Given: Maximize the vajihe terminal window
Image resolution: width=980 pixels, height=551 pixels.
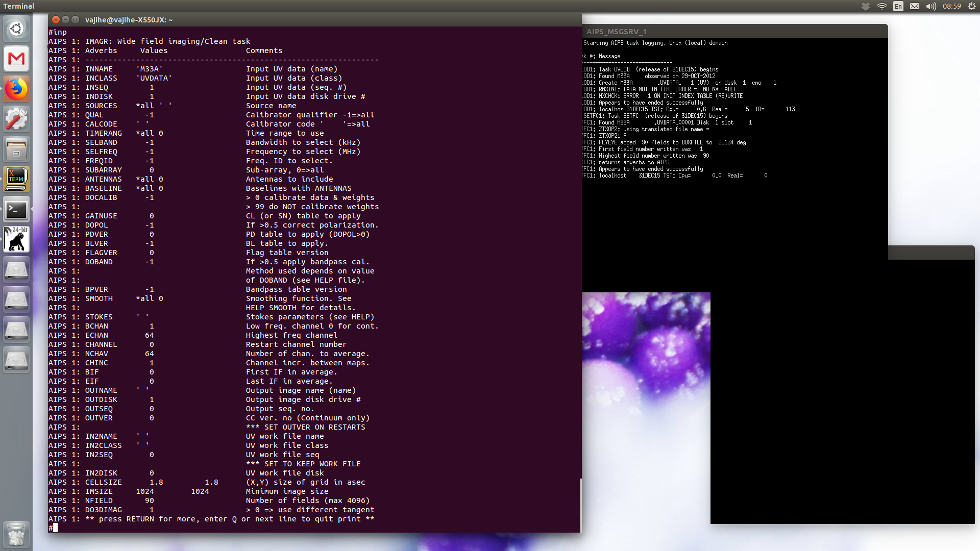Looking at the screenshot, I should (75, 20).
